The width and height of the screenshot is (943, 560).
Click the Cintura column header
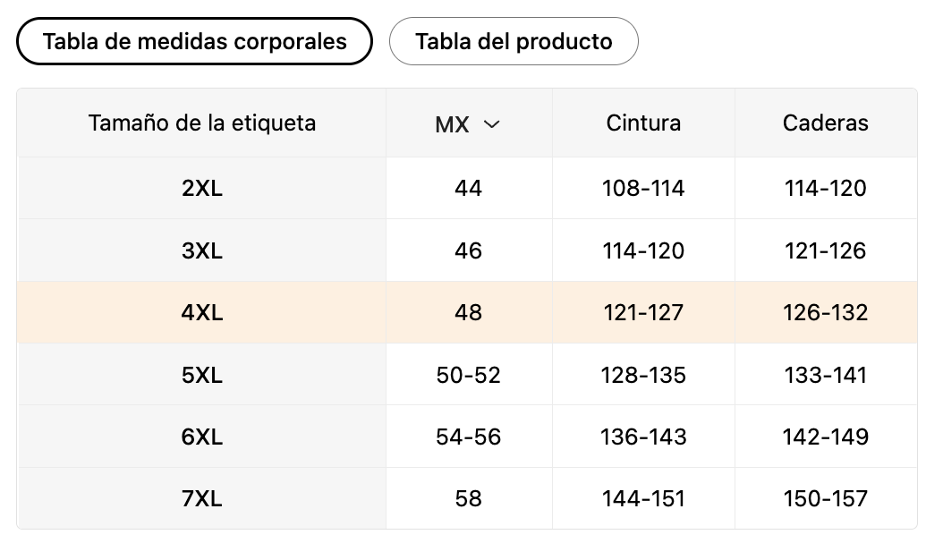point(643,123)
